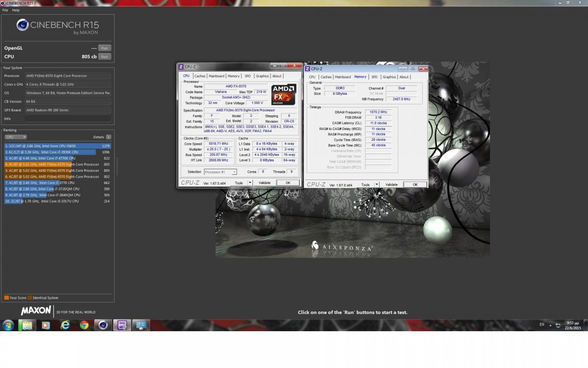This screenshot has width=588, height=368.
Task: Select the Intel Core i7-3770 ranking entry
Action: (57, 183)
